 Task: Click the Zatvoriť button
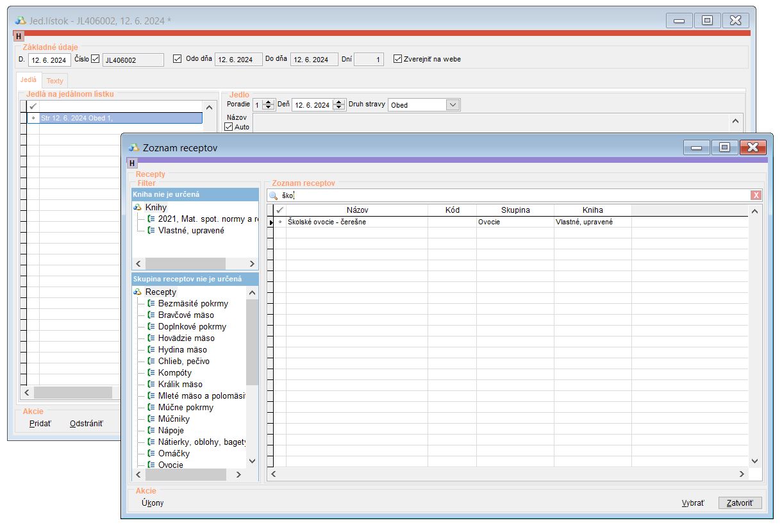pyautogui.click(x=740, y=503)
